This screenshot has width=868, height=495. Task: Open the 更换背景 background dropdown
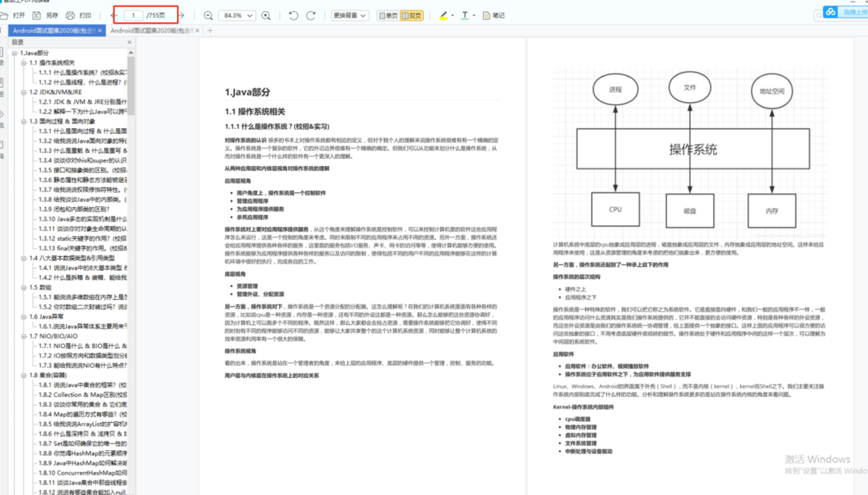point(350,16)
